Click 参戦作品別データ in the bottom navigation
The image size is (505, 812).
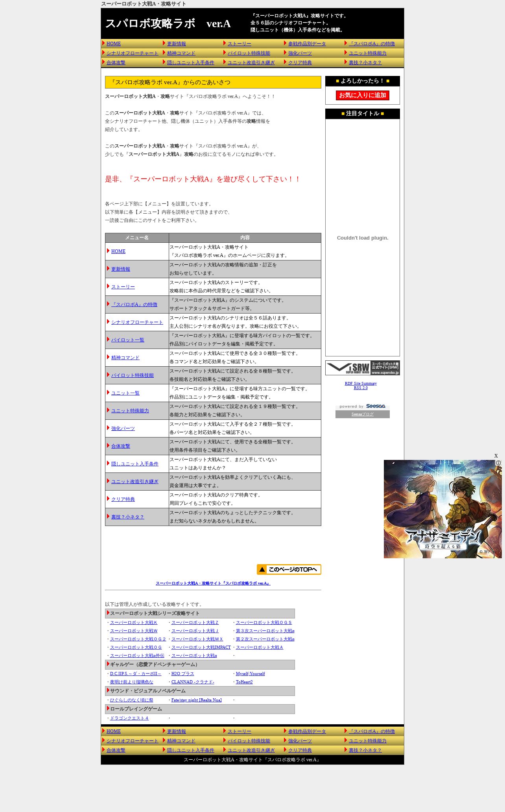point(307,731)
